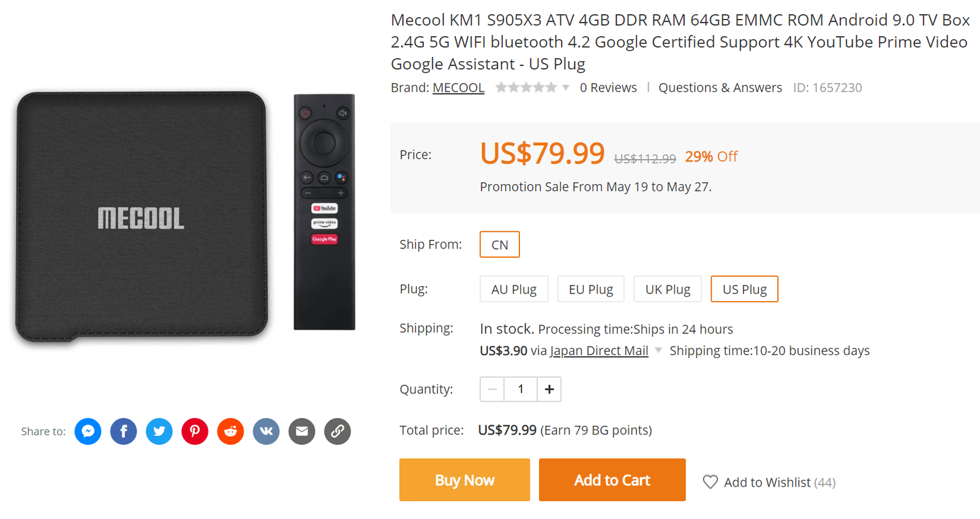Viewport: 980px width, 519px height.
Task: Select the EU Plug option
Action: pos(590,289)
